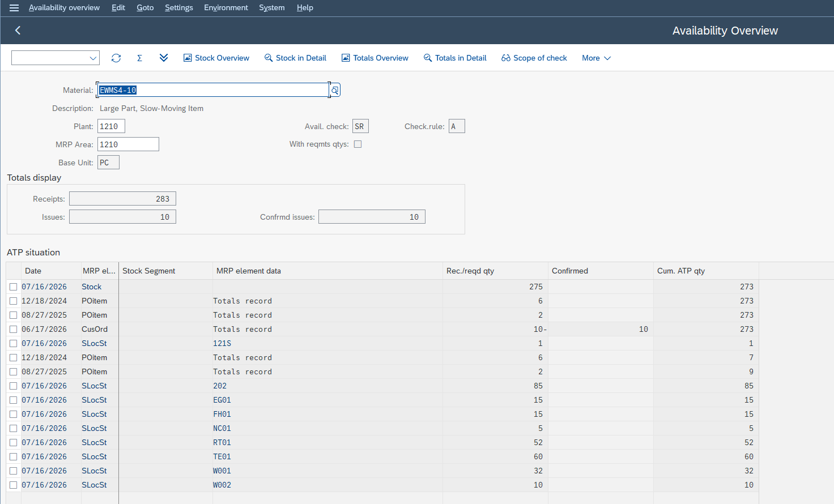Screen dimensions: 834x504
Task: Click the Stock Segment column header
Action: click(x=165, y=271)
